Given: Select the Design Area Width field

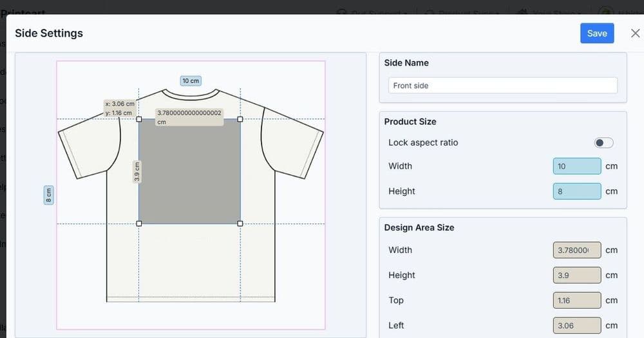Looking at the screenshot, I should [x=576, y=250].
